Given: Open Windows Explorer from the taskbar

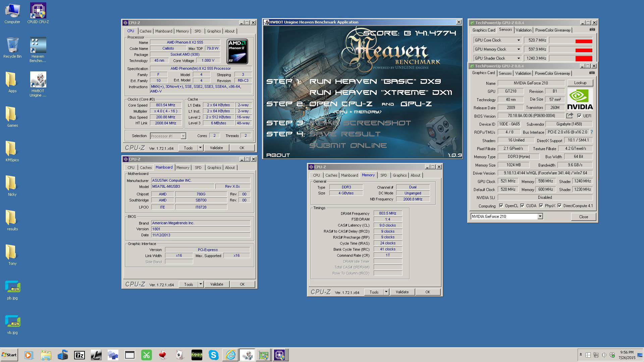Looking at the screenshot, I should (x=46, y=355).
